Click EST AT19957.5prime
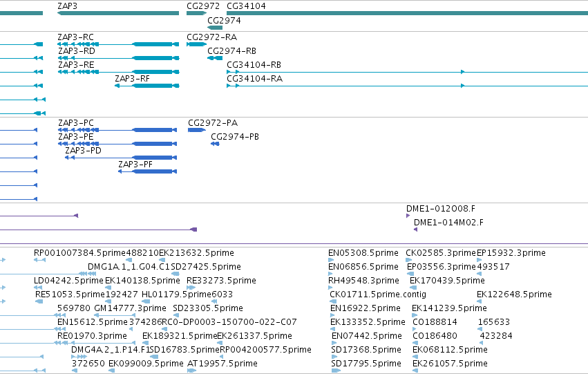This screenshot has width=588, height=374. pos(222,364)
